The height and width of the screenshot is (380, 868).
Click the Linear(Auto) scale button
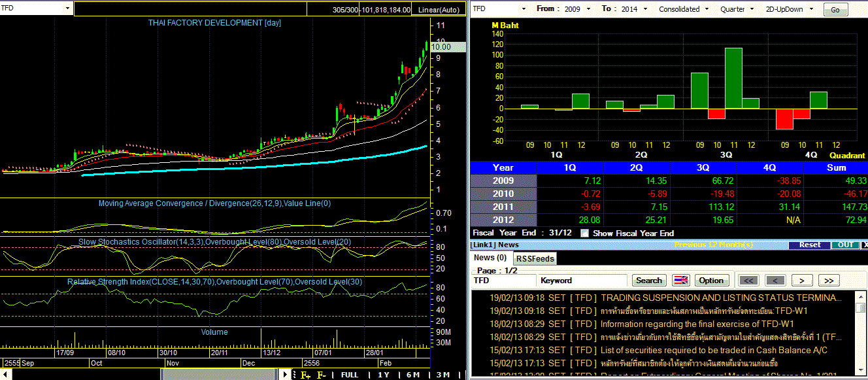click(x=439, y=9)
